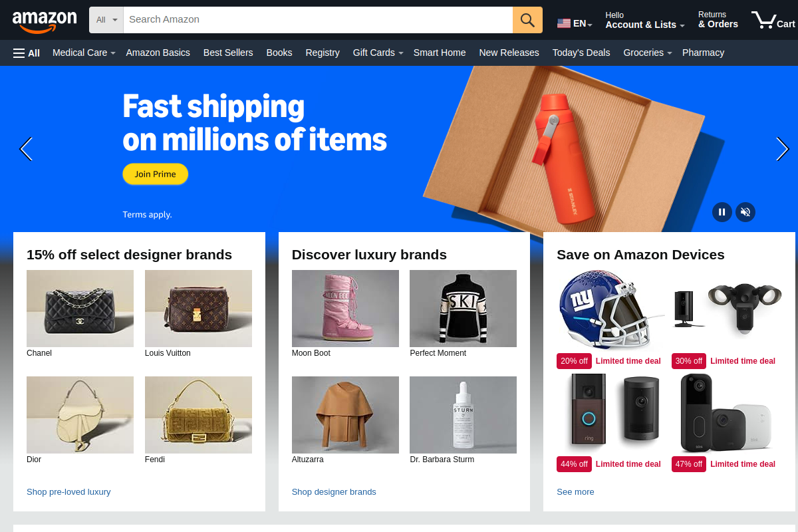The height and width of the screenshot is (532, 798).
Task: Open Returns & Orders
Action: click(718, 20)
